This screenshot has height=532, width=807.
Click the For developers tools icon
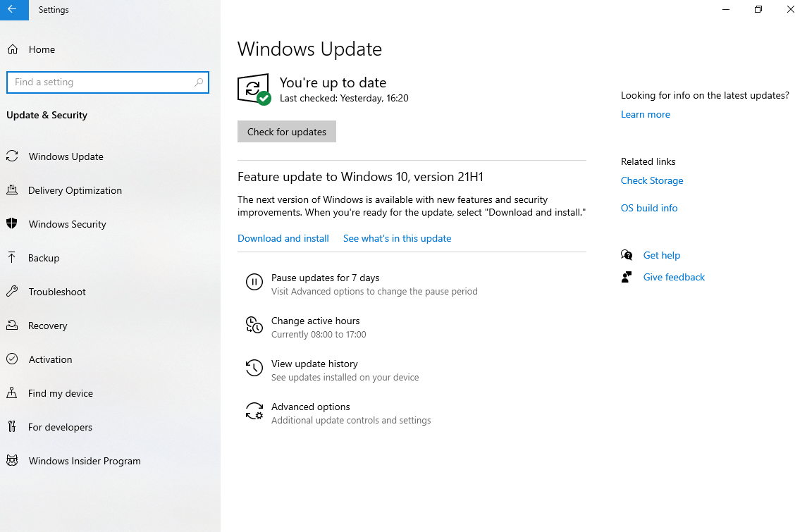point(12,426)
